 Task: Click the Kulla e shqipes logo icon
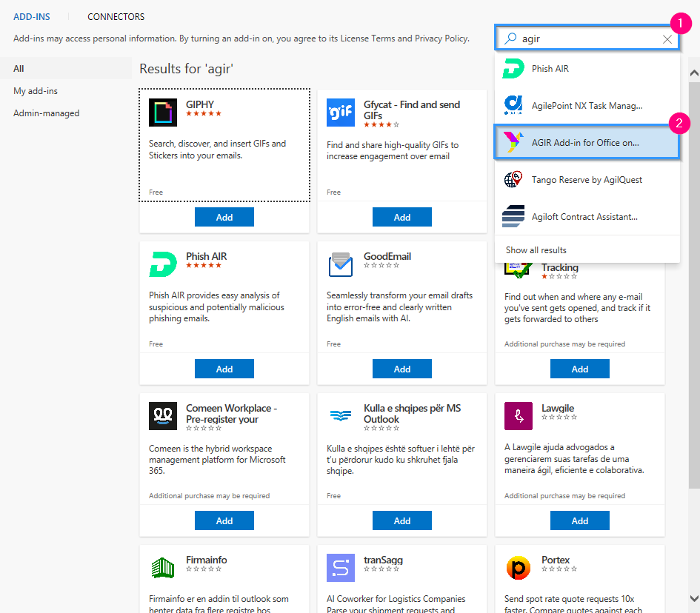[341, 416]
